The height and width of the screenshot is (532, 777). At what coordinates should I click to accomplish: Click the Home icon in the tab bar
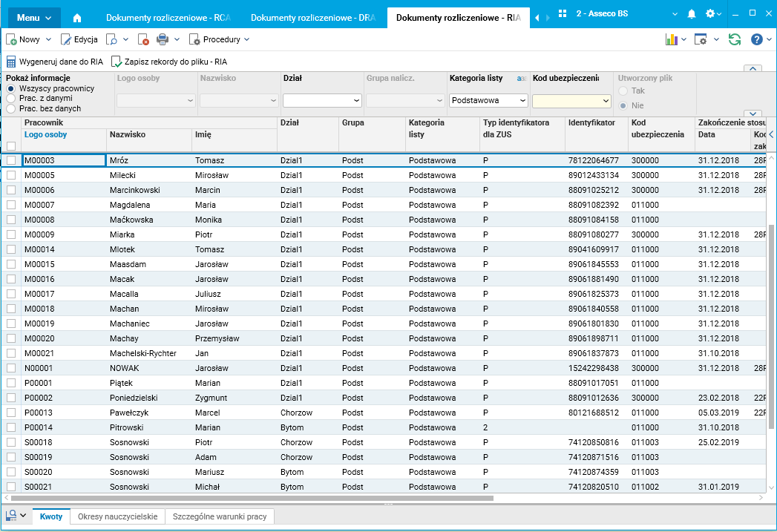[77, 17]
